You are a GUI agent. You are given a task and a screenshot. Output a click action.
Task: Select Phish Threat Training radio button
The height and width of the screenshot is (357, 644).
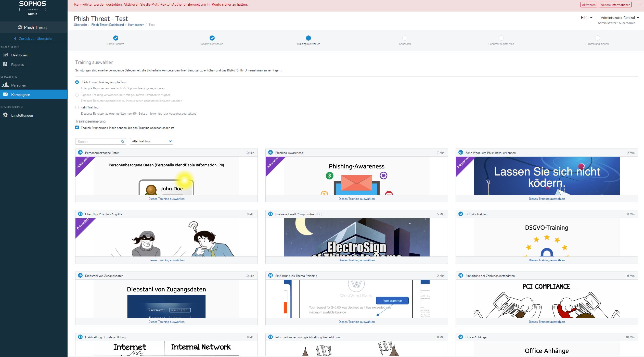pos(77,82)
